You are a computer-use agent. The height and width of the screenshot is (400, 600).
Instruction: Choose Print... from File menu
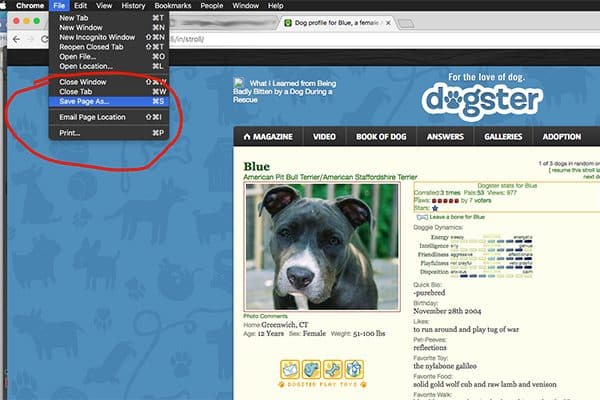pyautogui.click(x=109, y=133)
